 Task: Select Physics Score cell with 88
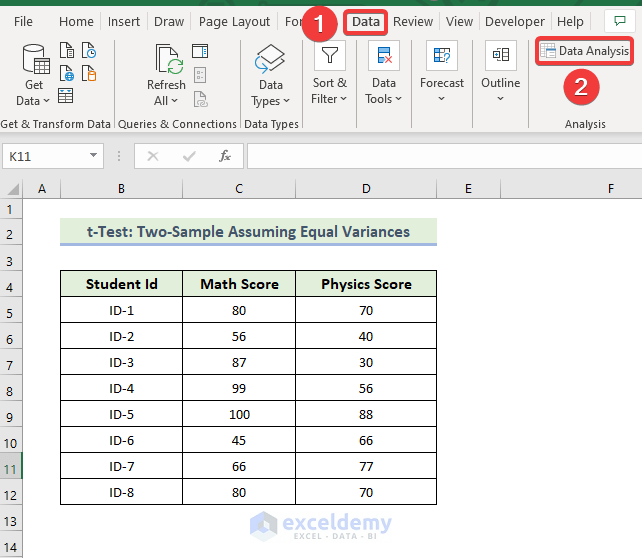tap(366, 414)
